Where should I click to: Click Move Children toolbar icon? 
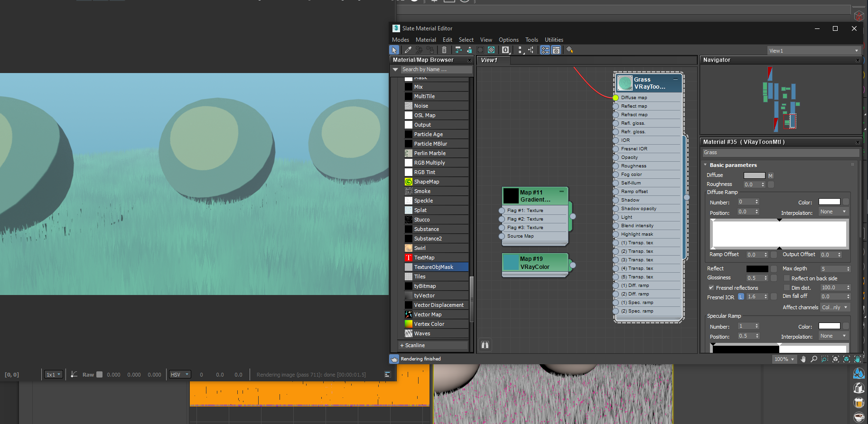coord(458,50)
